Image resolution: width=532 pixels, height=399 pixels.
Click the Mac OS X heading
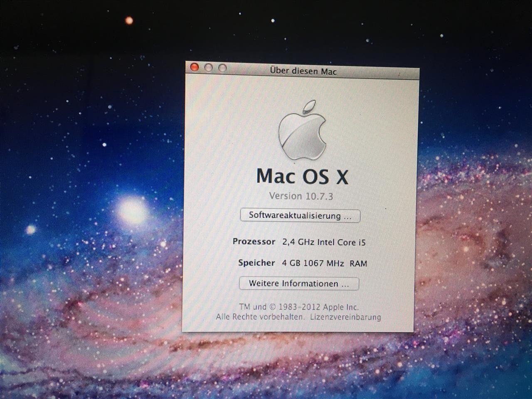pos(302,176)
